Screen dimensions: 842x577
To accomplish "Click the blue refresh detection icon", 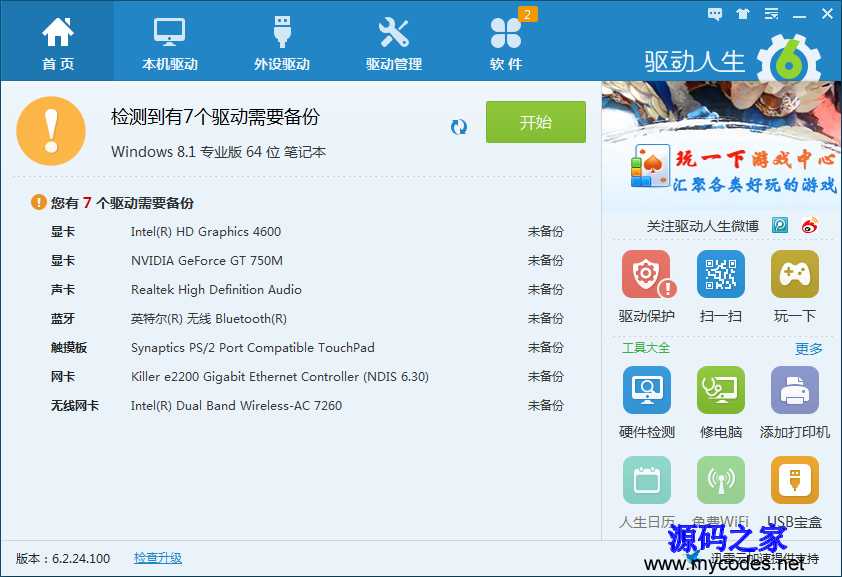I will click(x=459, y=127).
